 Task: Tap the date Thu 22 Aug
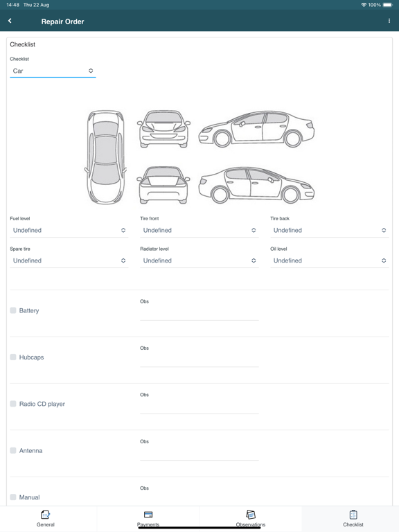(36, 5)
